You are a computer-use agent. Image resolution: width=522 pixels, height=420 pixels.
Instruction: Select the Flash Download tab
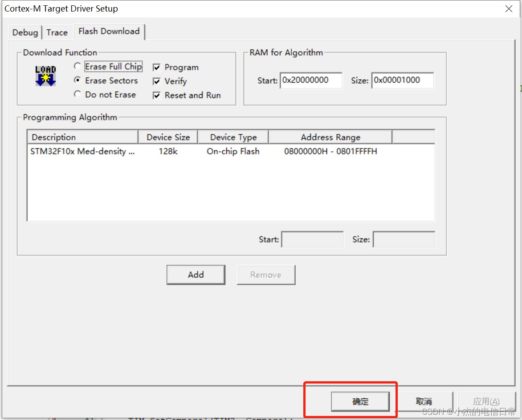[109, 31]
